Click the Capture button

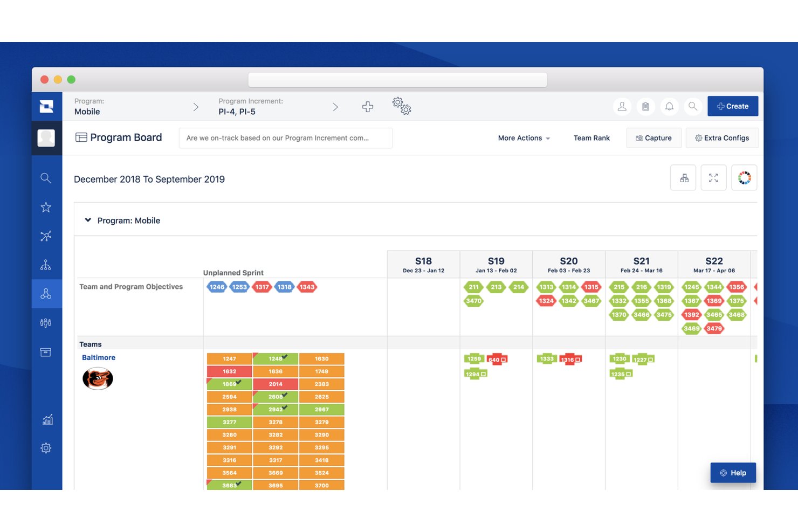pyautogui.click(x=653, y=138)
